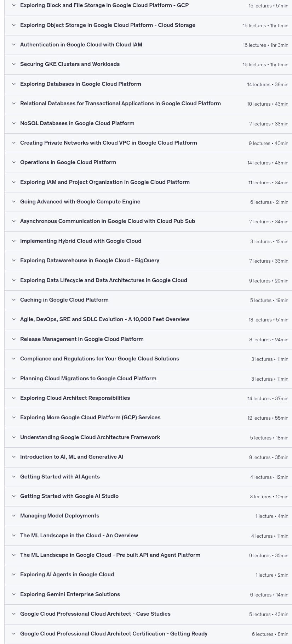Click '14 lectures • 38min' text

point(268,84)
